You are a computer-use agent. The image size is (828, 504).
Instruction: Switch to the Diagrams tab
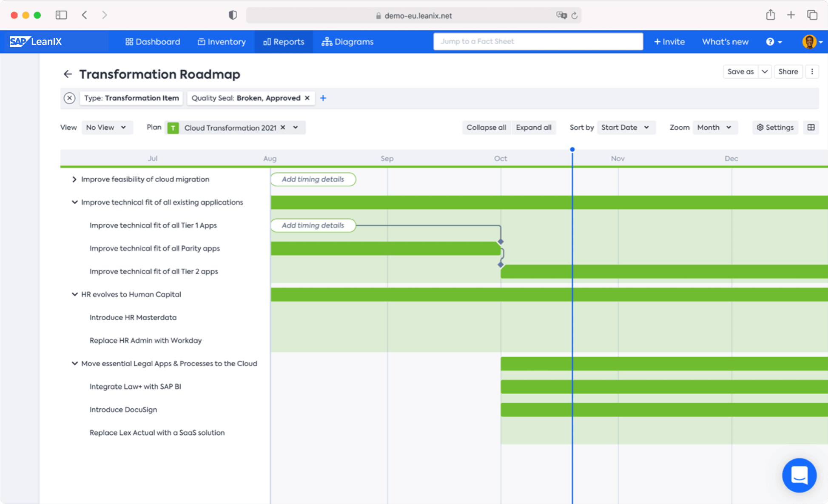point(347,42)
